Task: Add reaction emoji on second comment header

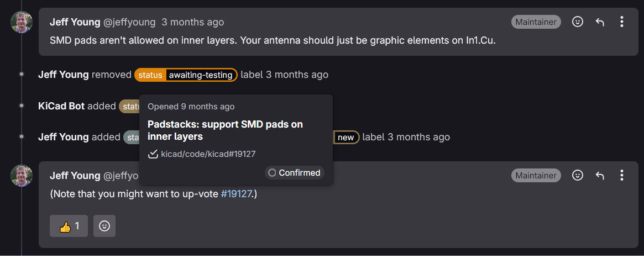Action: 578,175
